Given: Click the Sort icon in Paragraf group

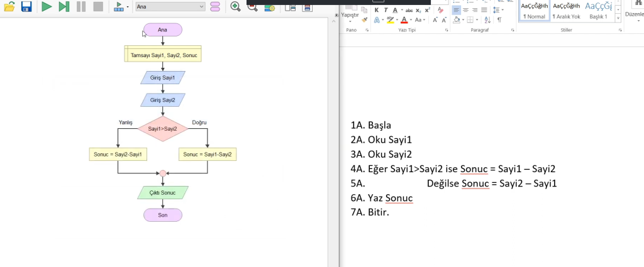Looking at the screenshot, I should (487, 19).
